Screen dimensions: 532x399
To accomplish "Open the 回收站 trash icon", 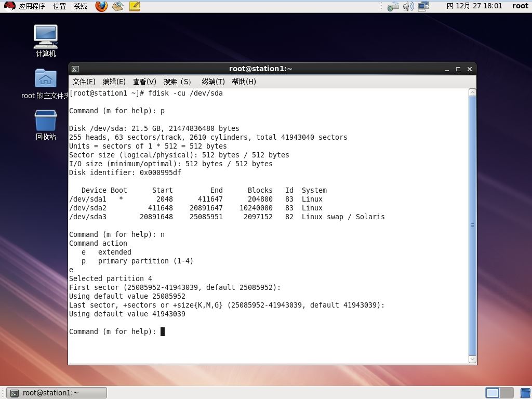I will [x=46, y=125].
